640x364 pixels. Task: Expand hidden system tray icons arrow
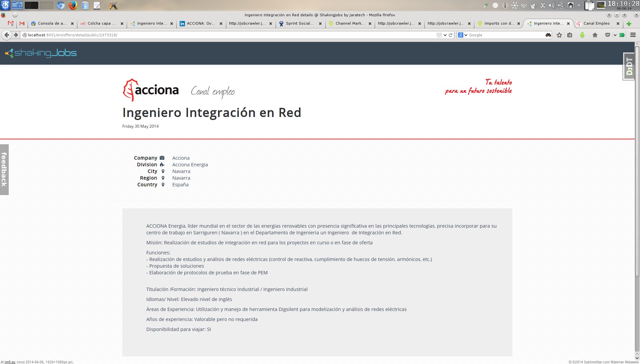[579, 6]
